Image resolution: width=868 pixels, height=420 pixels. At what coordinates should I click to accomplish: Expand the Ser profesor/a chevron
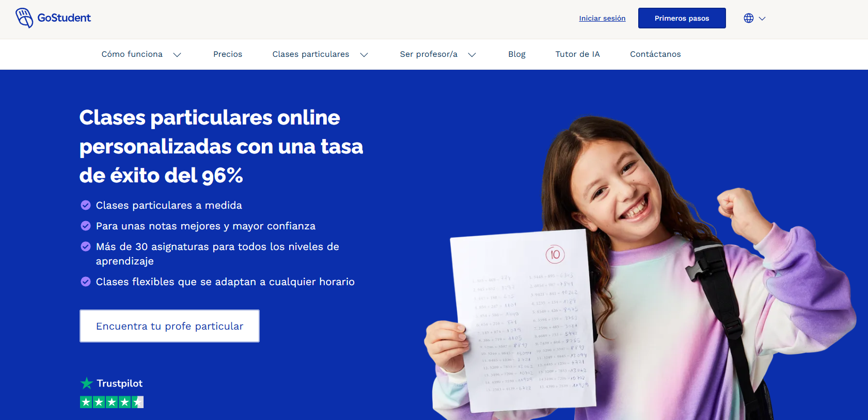point(472,55)
